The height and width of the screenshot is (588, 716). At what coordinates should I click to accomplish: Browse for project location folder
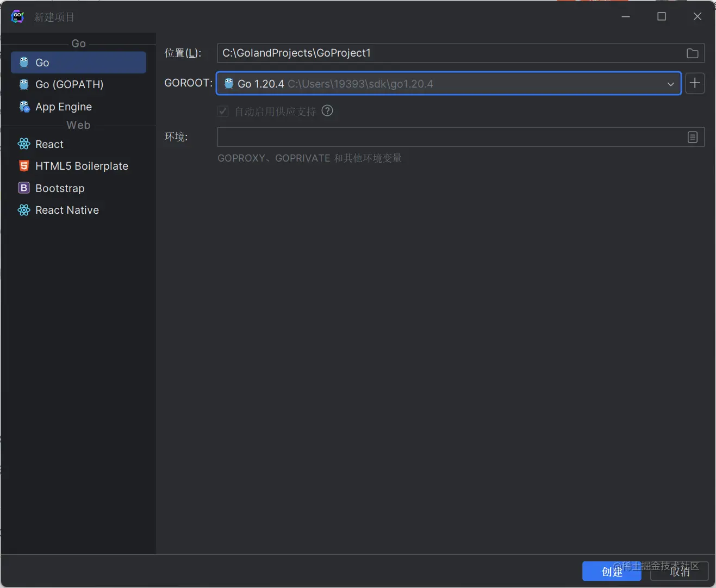[693, 53]
